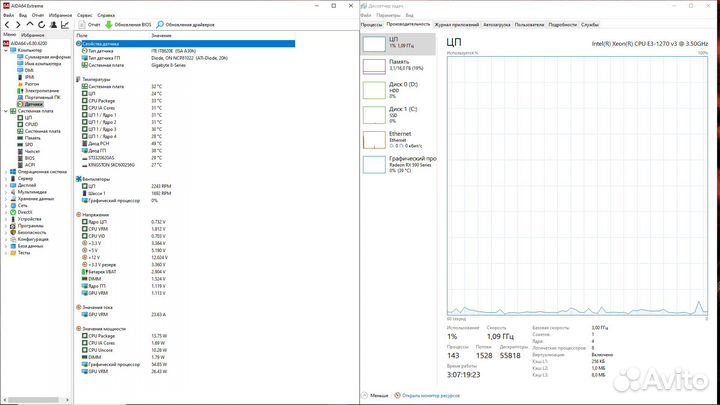The width and height of the screenshot is (720, 405).
Task: Open Пользователи tab in Task Manager
Action: (529, 25)
